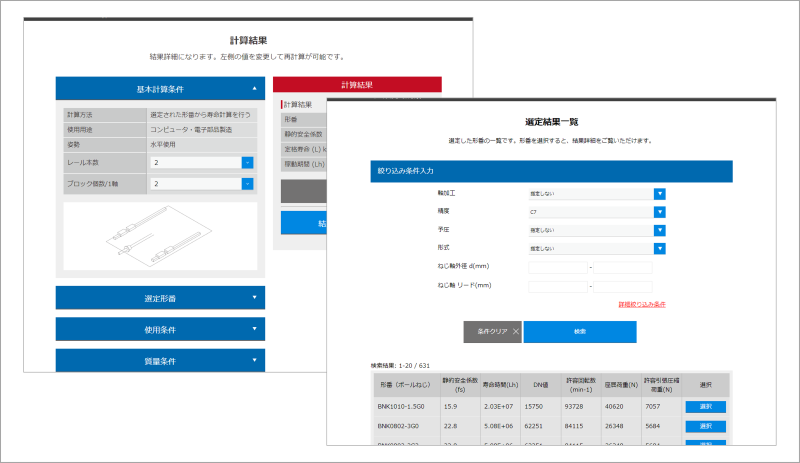Open the 形式 dropdown arrow
800x463 pixels.
coord(659,248)
